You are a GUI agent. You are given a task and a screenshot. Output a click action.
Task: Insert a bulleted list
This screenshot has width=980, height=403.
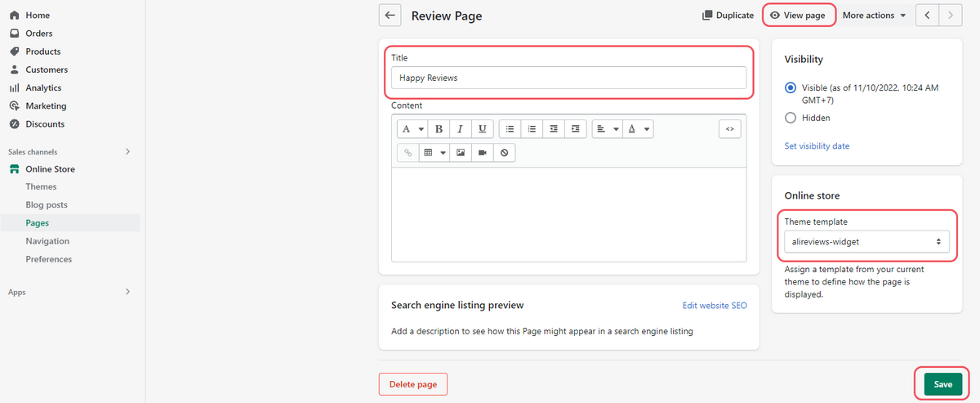point(510,129)
